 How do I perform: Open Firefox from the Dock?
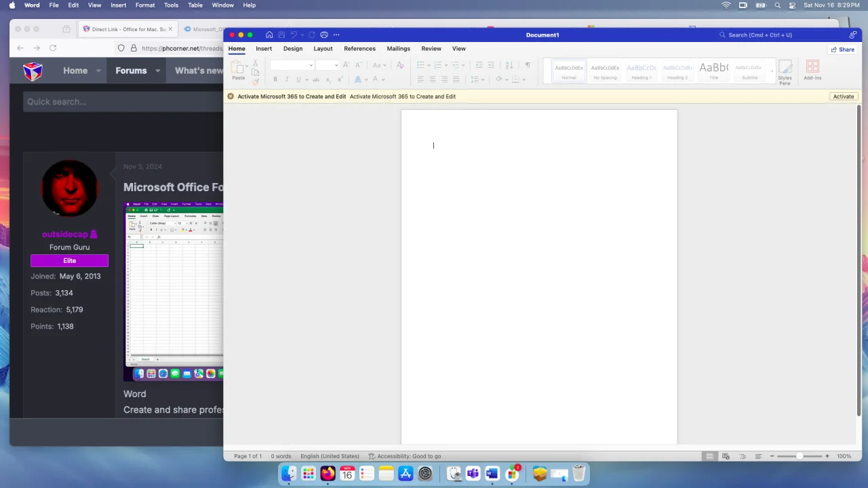328,473
